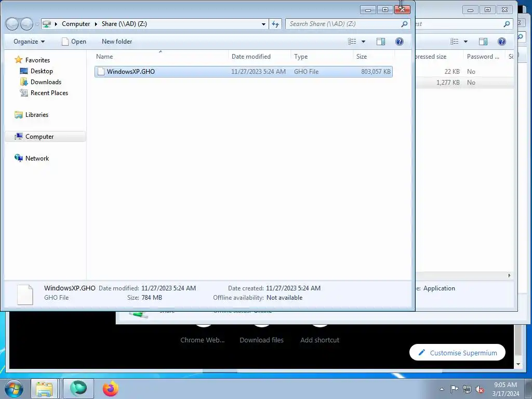Click the Add shortcut tile
Screen dimensions: 532x399
click(320, 340)
